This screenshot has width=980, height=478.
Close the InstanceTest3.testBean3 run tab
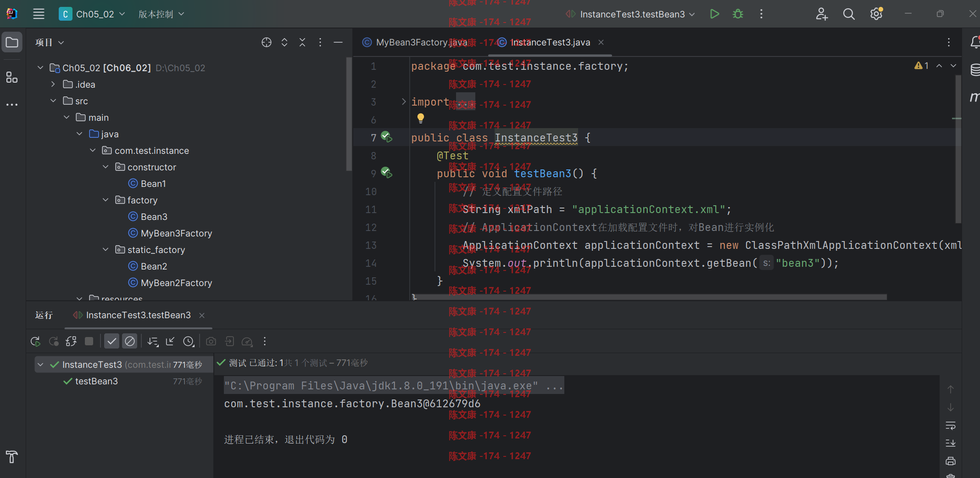[x=202, y=315]
